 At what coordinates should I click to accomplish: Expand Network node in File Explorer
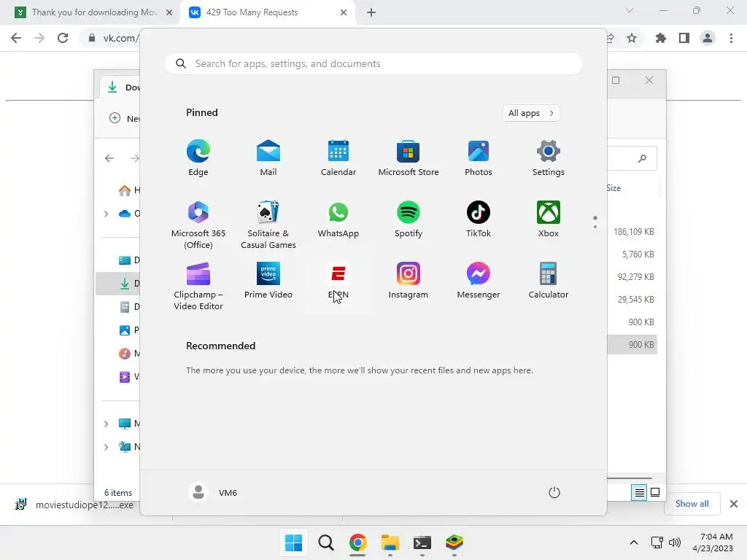[x=107, y=447]
